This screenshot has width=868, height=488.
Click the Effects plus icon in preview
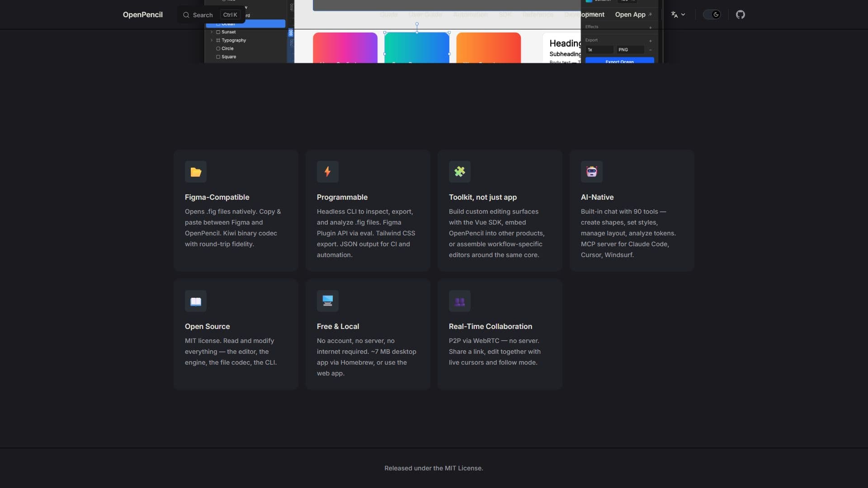(x=650, y=28)
